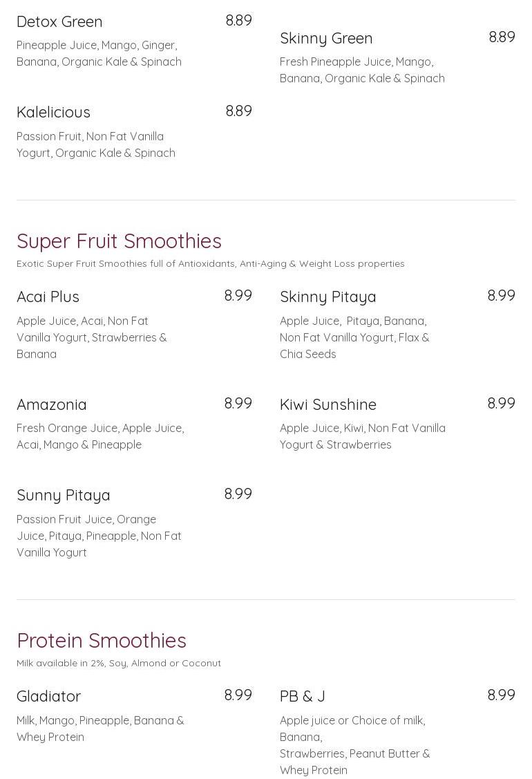Open the Amazonia smoothie item
This screenshot has width=532, height=779.
point(52,404)
